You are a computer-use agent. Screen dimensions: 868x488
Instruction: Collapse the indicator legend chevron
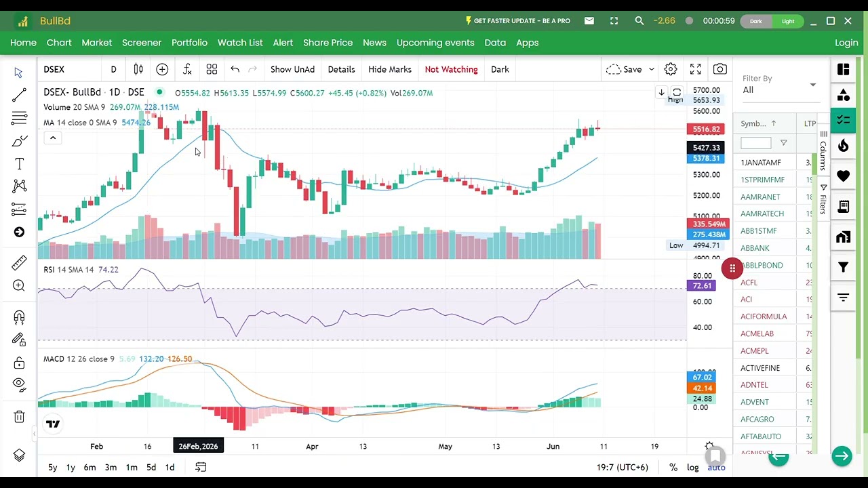pos(52,138)
